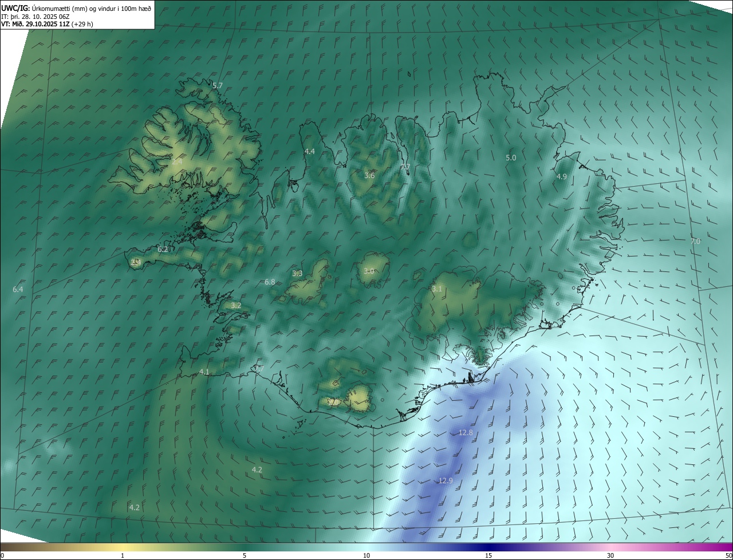Click the color bar tick label '10'

[x=366, y=555]
